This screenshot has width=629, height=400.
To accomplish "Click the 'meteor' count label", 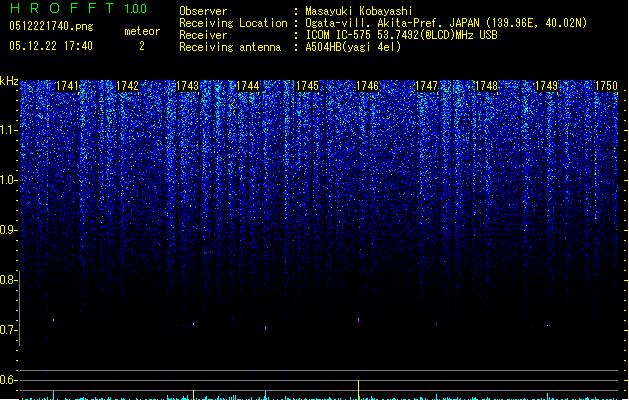I will pos(142,31).
